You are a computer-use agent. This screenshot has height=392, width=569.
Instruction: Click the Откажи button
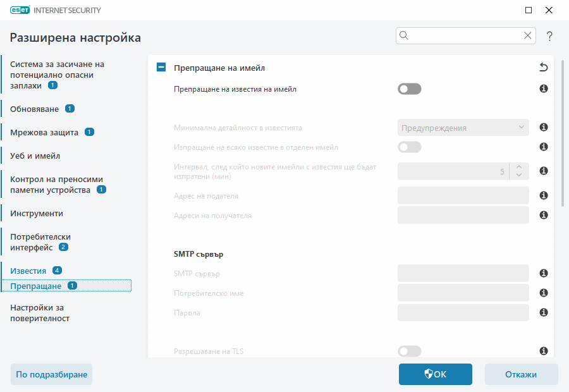click(521, 374)
